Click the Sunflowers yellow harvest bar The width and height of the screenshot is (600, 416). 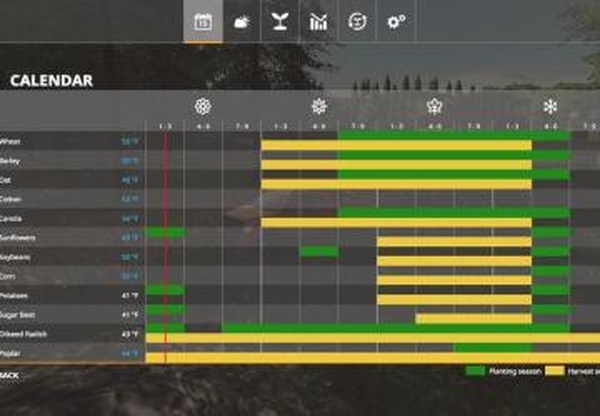pyautogui.click(x=454, y=242)
